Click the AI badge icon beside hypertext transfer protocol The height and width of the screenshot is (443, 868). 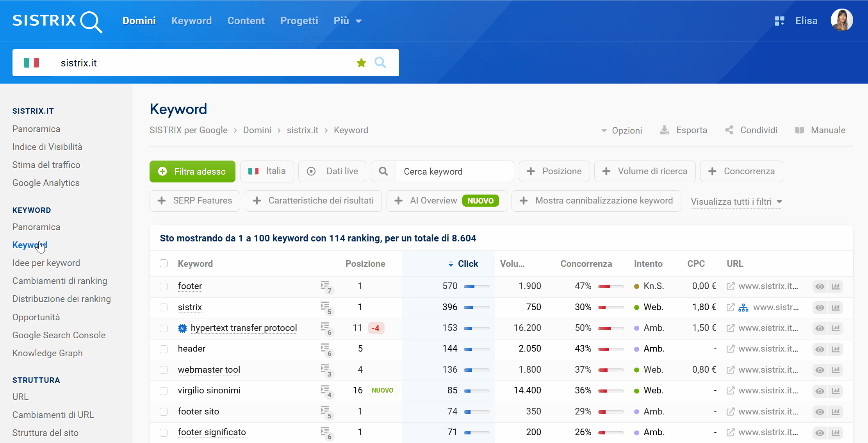[182, 328]
